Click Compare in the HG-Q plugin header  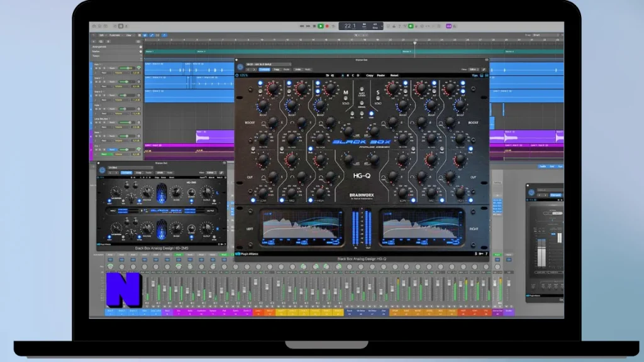pos(264,70)
